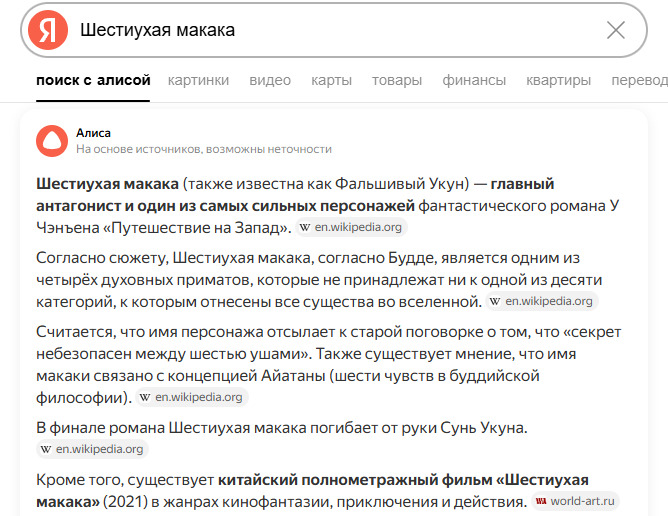Open the "квартиры" tab
Screen dimensions: 668x516
tap(559, 80)
